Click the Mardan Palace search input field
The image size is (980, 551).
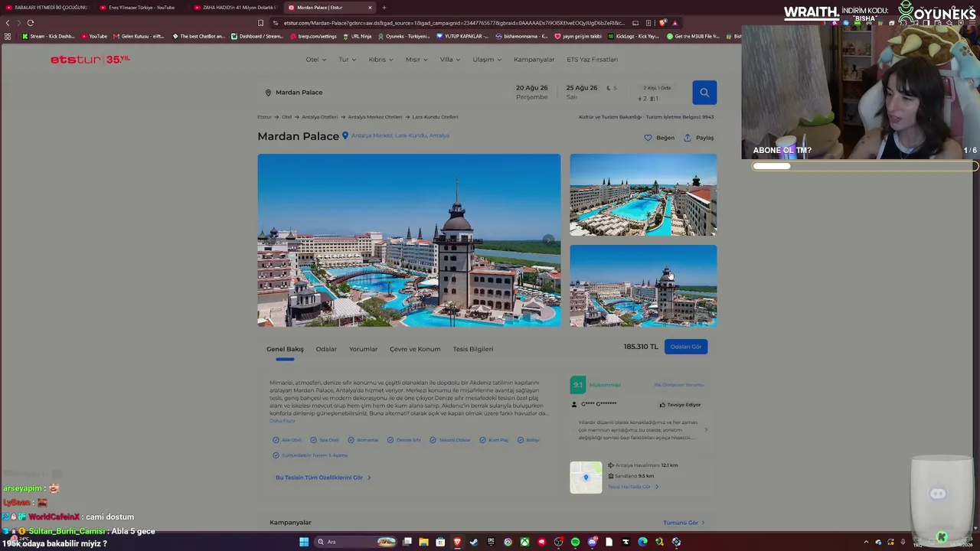[383, 93]
